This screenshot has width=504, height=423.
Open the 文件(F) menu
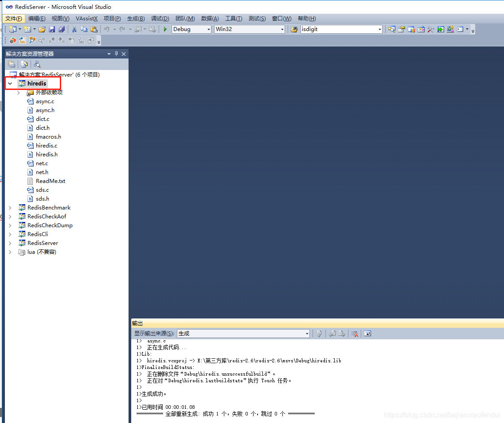click(x=13, y=19)
